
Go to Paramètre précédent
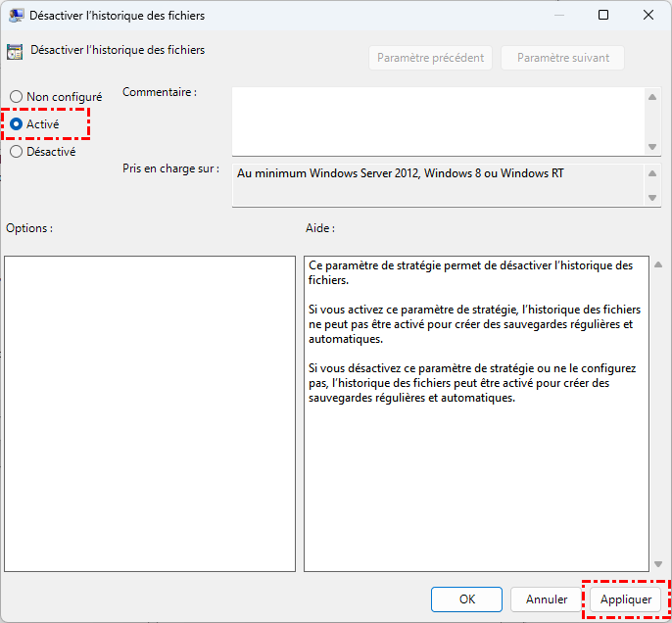click(x=431, y=58)
